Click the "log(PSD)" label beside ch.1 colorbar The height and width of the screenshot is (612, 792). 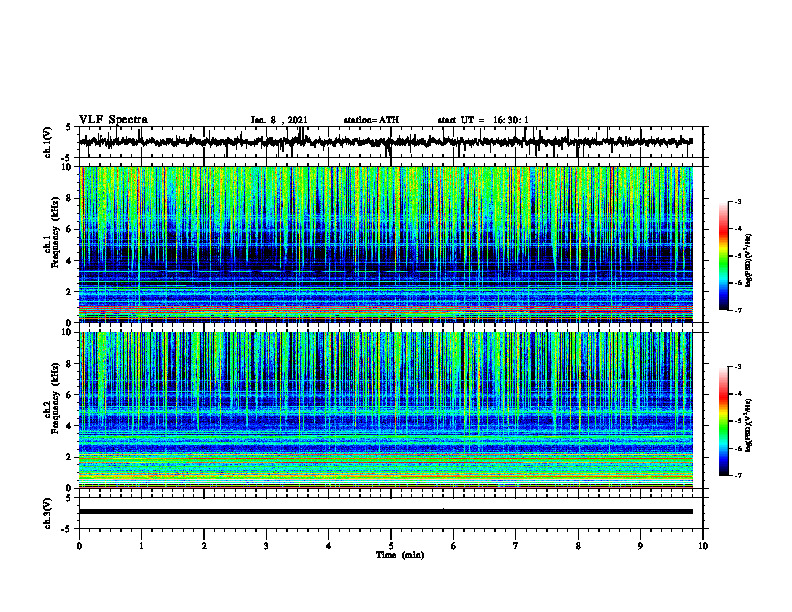749,261
